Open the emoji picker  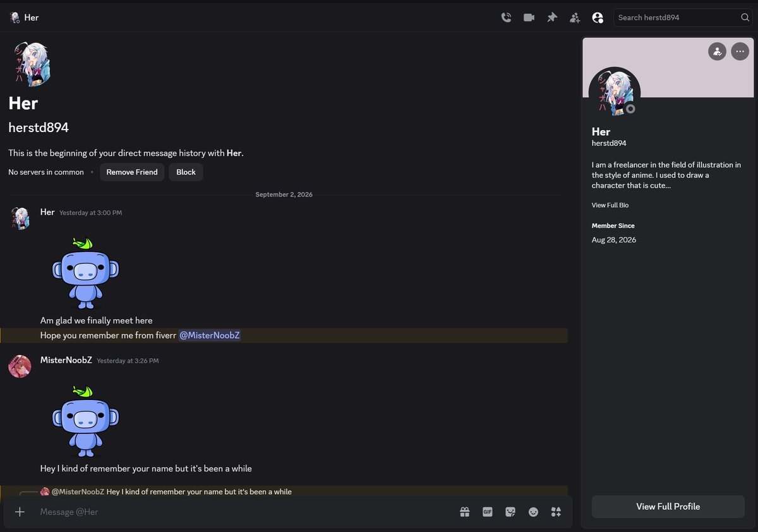[x=533, y=512]
